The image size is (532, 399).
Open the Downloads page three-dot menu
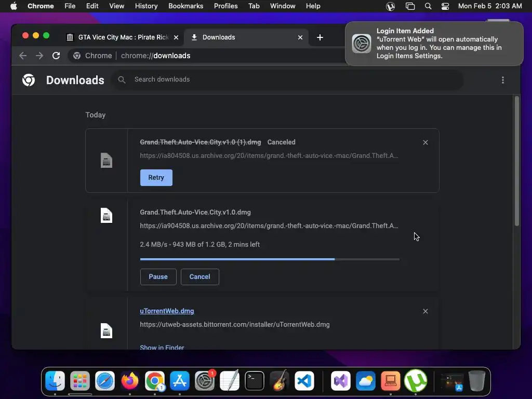[502, 80]
